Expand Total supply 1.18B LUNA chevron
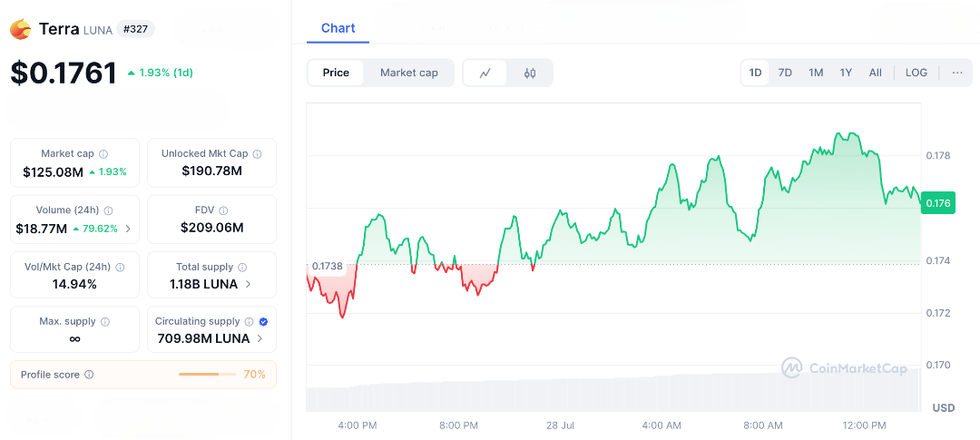980x440 pixels. tap(250, 284)
